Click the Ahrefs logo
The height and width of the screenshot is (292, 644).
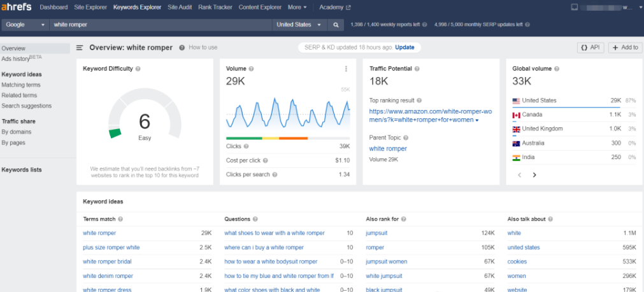[17, 7]
